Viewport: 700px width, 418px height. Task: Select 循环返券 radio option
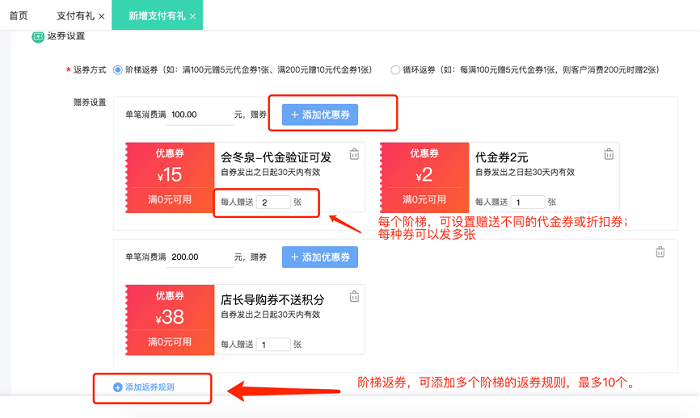click(395, 70)
